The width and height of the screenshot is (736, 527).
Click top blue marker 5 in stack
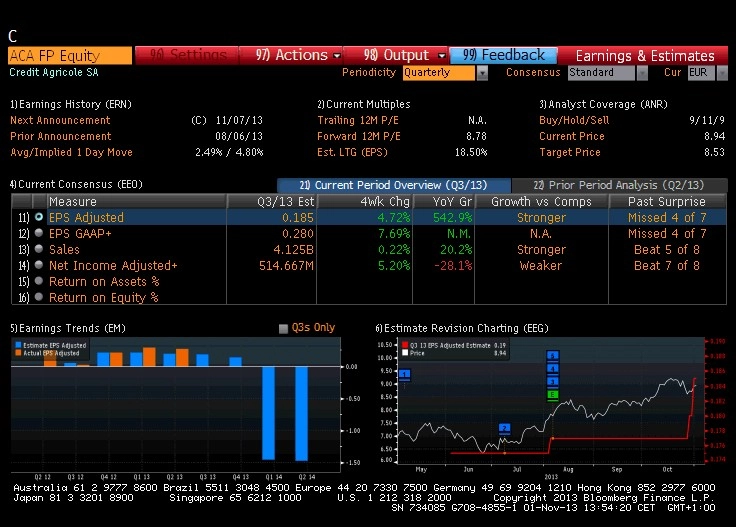tap(552, 355)
